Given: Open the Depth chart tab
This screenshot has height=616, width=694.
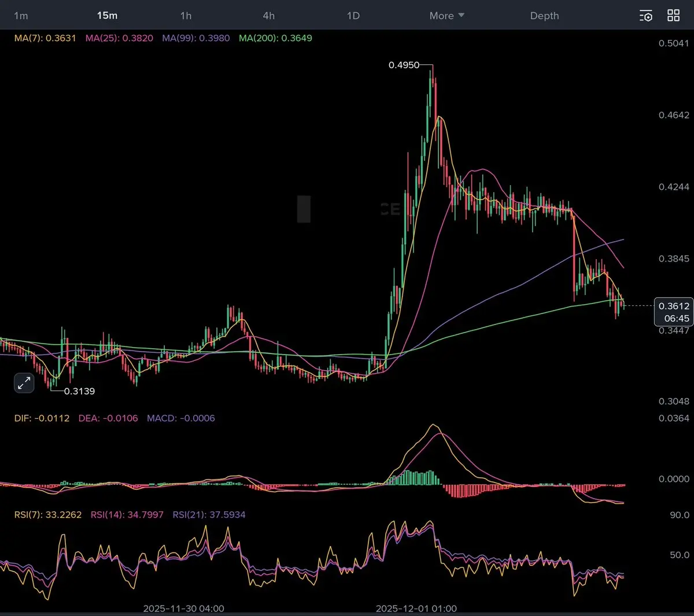Looking at the screenshot, I should pos(545,16).
